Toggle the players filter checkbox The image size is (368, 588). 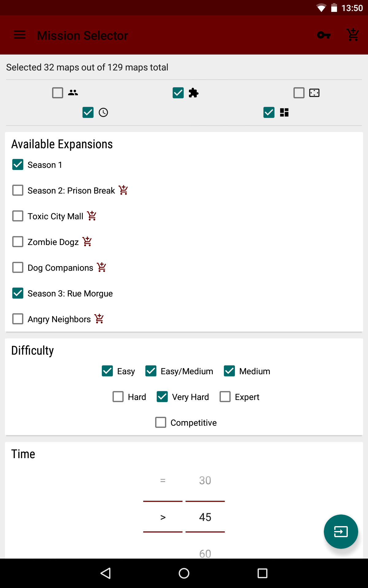[58, 92]
